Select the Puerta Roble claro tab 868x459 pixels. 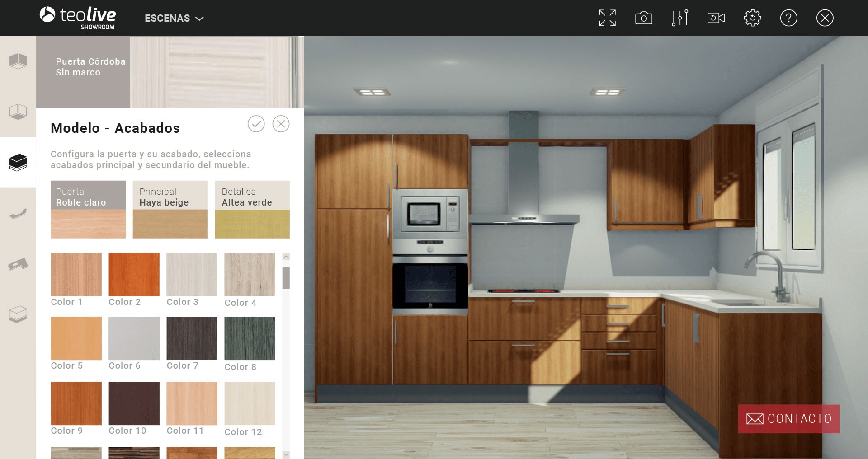click(88, 209)
